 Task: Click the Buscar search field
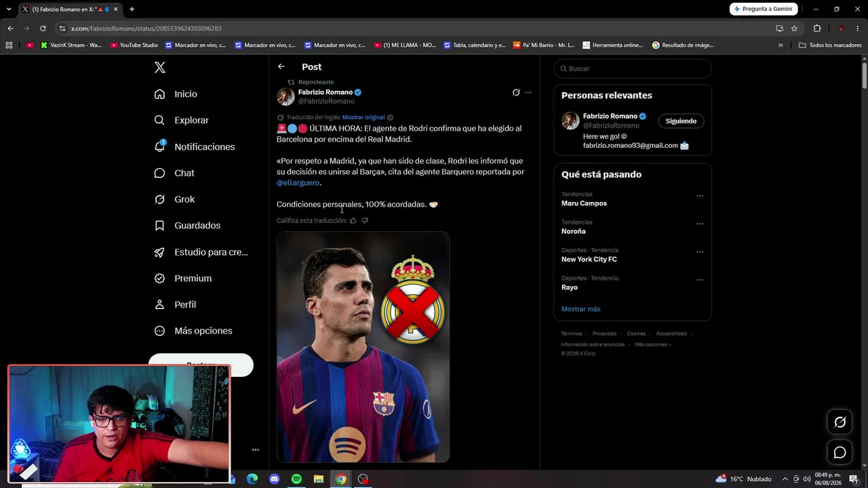coord(633,68)
